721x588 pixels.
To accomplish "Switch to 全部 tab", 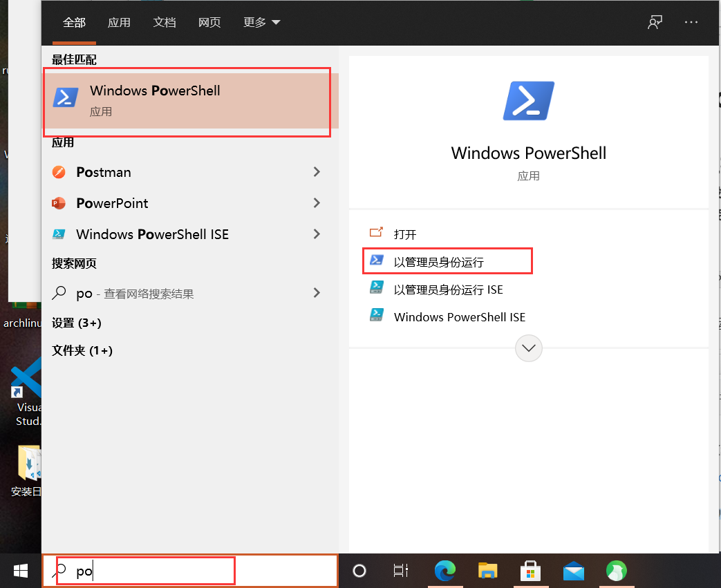I will (74, 23).
